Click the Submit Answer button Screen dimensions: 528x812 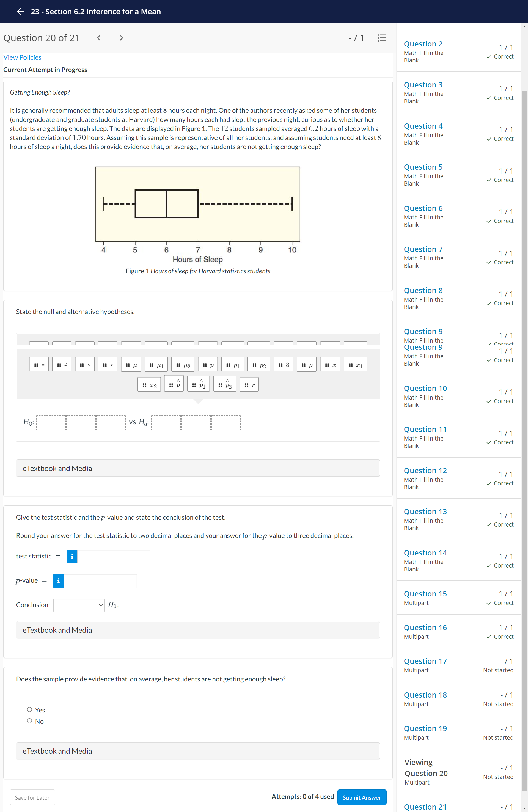[x=361, y=797]
